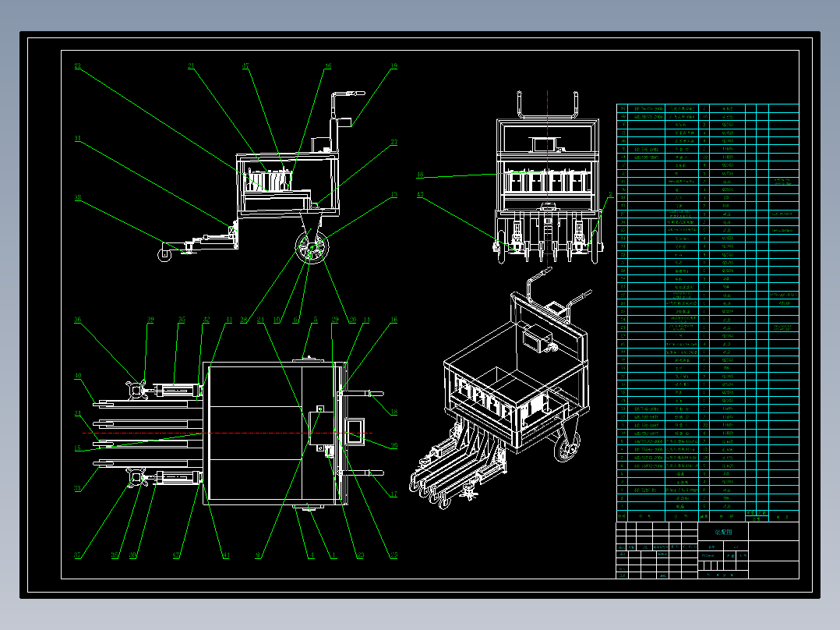
Task: Click callout number 13 by the wheel
Action: [x=394, y=195]
